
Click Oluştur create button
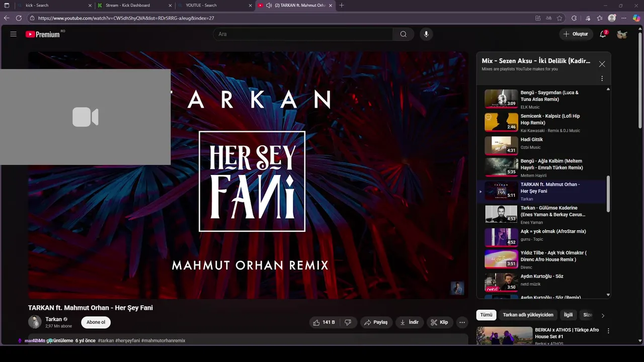pos(576,34)
